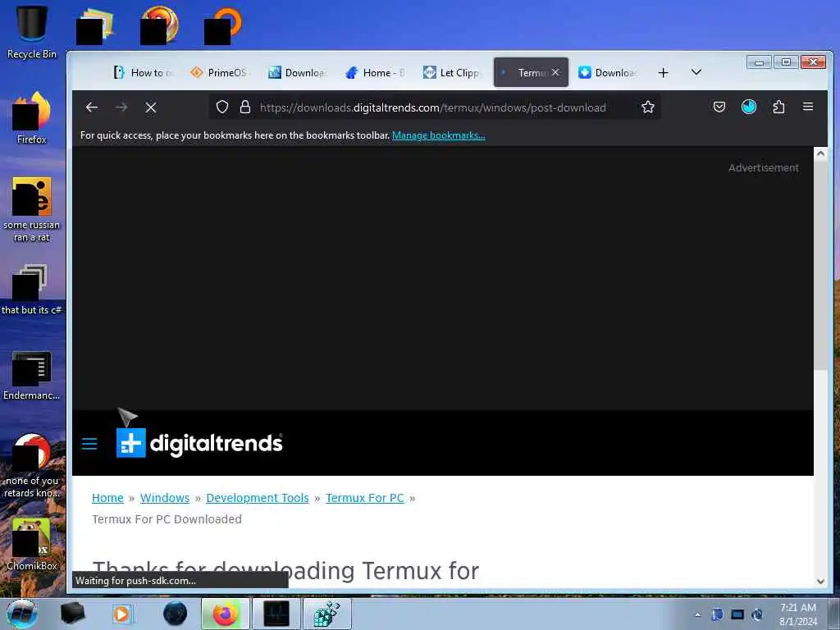Switch to the How to tab
Screen dimensions: 840x630
tap(143, 72)
